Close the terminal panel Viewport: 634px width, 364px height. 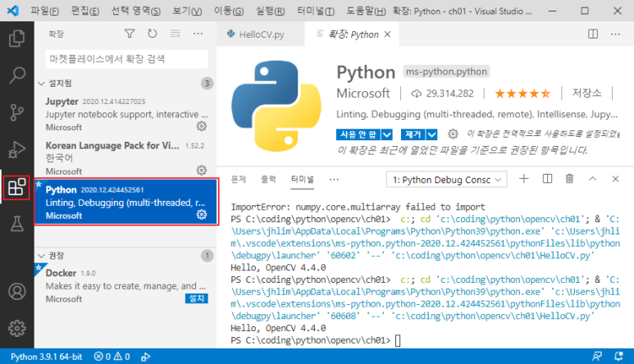pos(615,179)
